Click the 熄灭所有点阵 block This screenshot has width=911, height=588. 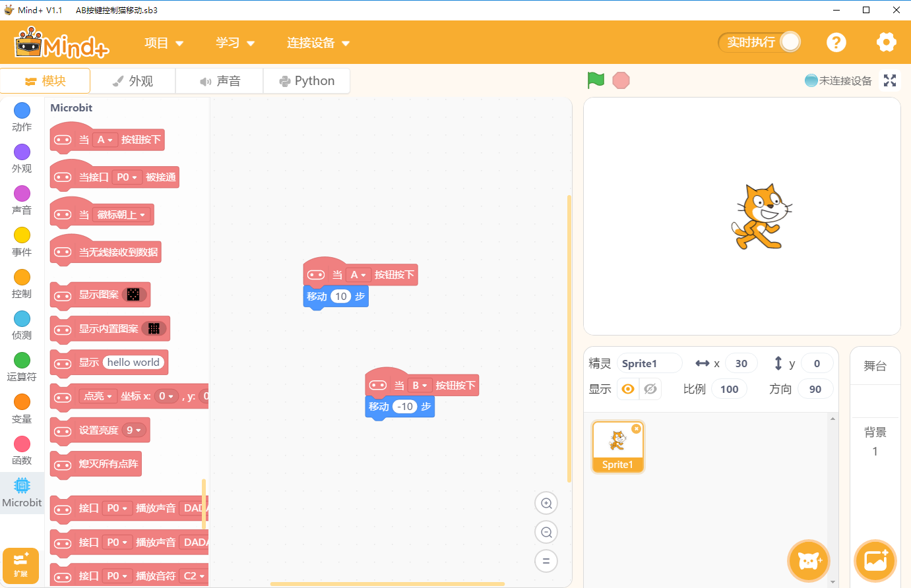coord(96,464)
